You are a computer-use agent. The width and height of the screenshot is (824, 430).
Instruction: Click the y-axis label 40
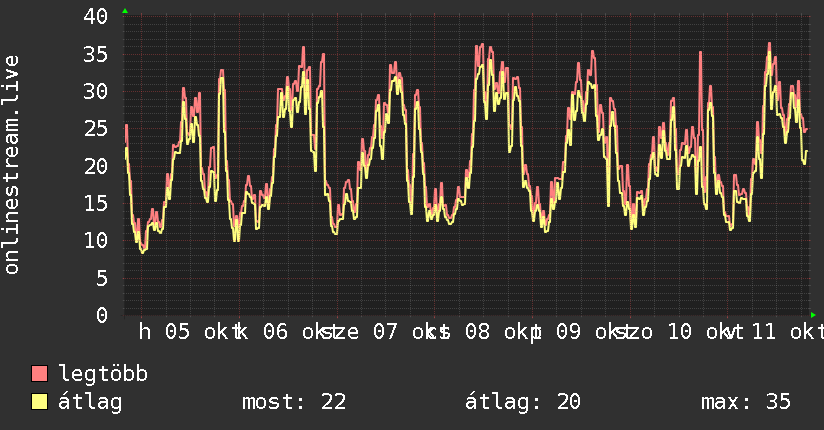96,16
